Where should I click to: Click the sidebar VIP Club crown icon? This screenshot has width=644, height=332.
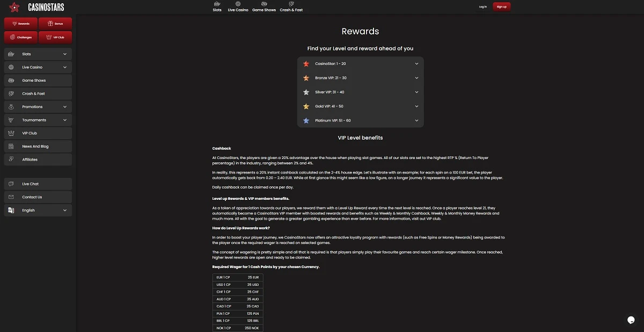pyautogui.click(x=11, y=133)
